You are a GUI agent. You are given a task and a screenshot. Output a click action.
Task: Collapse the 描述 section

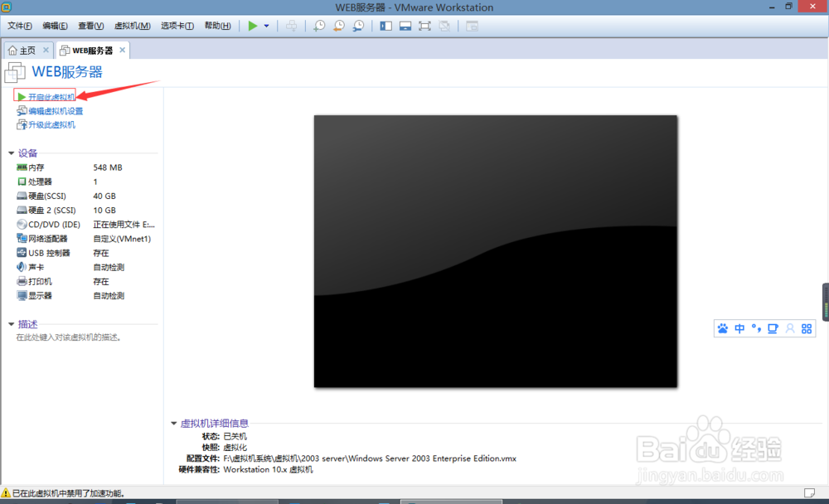[11, 324]
